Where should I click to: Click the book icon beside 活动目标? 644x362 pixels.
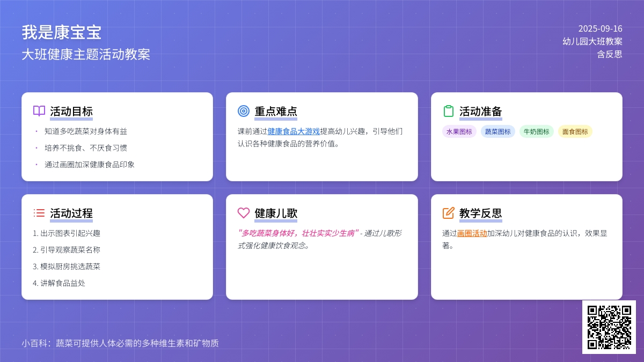39,111
